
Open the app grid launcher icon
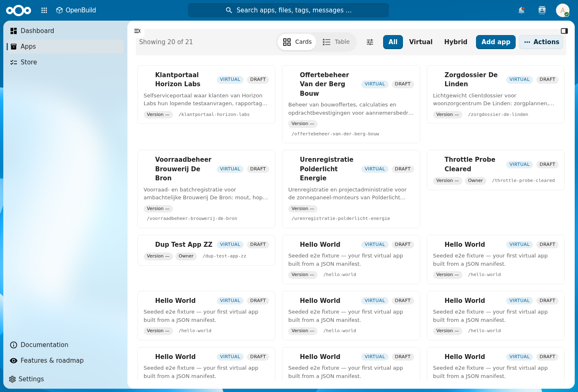coord(44,10)
